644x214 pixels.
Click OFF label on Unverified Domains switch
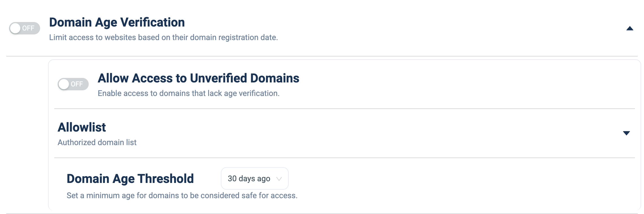(x=77, y=84)
